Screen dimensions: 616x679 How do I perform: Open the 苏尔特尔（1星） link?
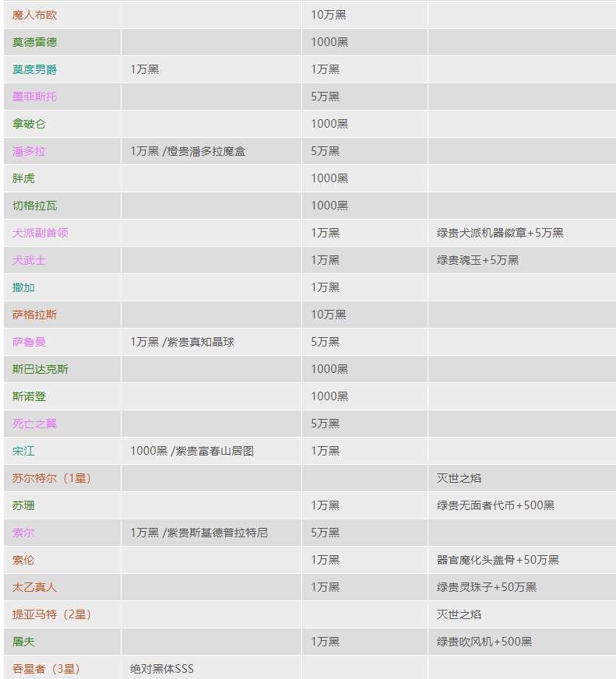52,478
